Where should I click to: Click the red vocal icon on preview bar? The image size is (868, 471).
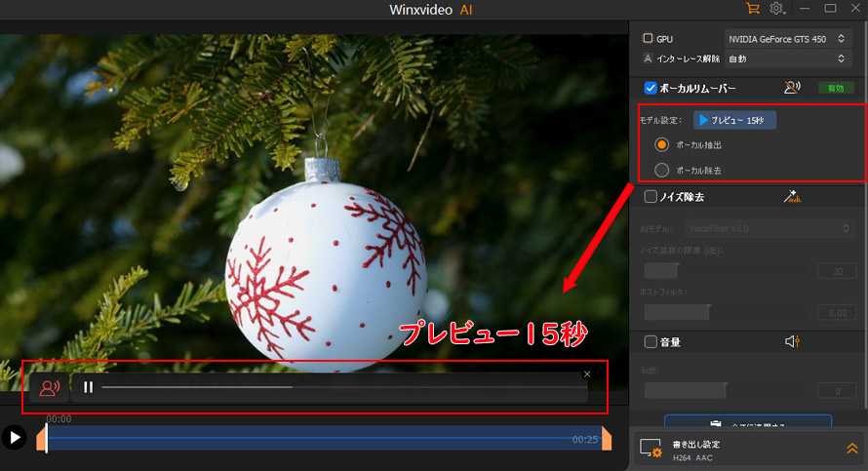pos(49,387)
